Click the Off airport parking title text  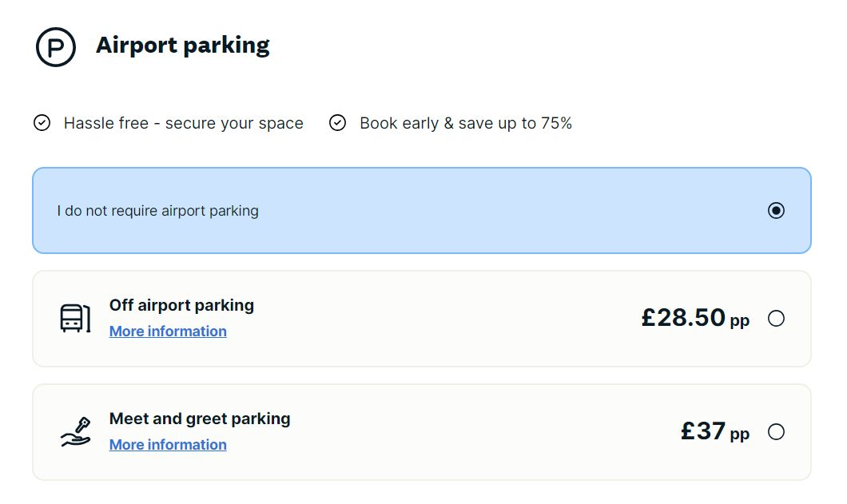pyautogui.click(x=181, y=304)
